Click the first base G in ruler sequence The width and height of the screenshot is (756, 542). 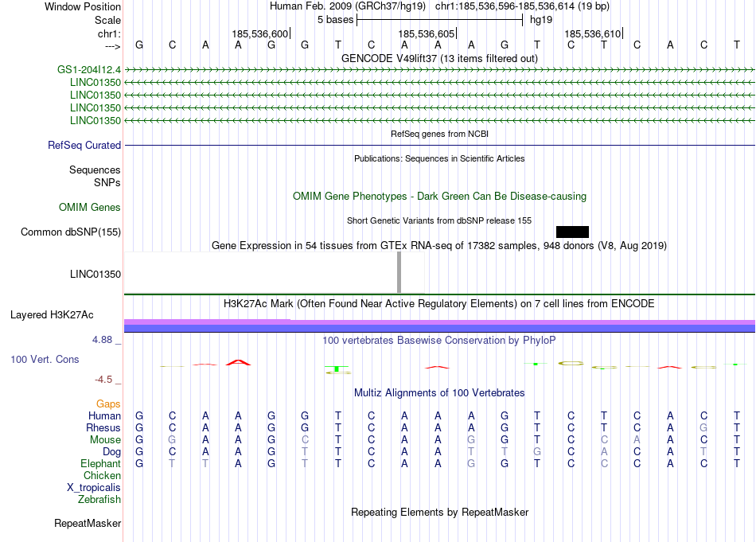pos(138,45)
